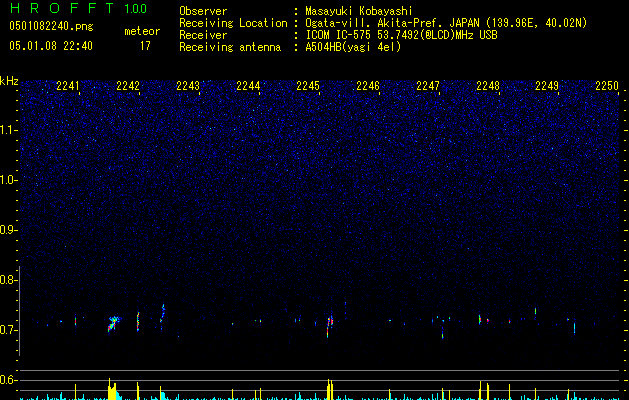629x400 pixels.
Task: Click the HROFFT title text
Action: pyautogui.click(x=62, y=8)
